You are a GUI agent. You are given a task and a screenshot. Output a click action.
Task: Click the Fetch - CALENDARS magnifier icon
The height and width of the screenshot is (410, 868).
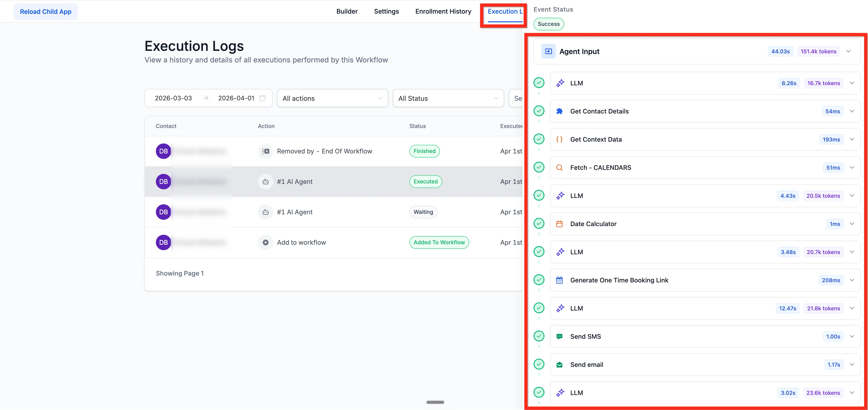(x=560, y=167)
